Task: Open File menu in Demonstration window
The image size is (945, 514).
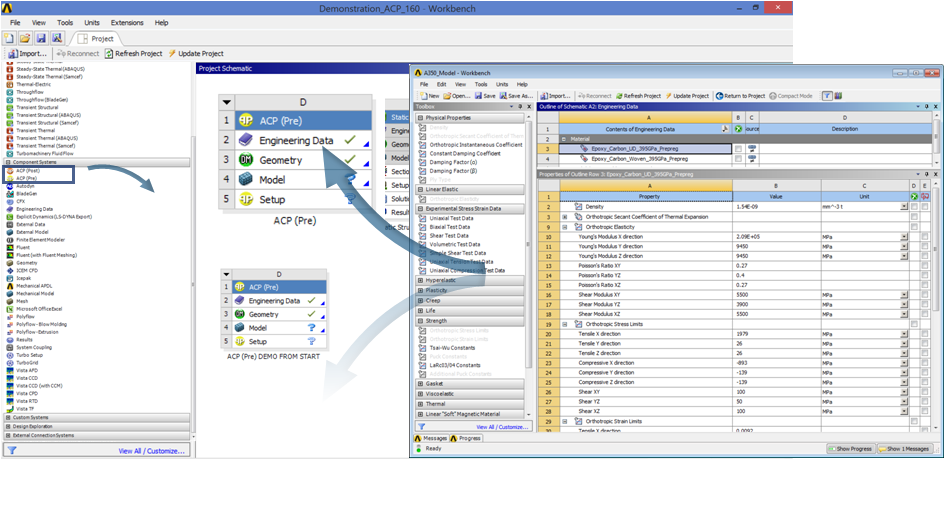Action: tap(15, 22)
